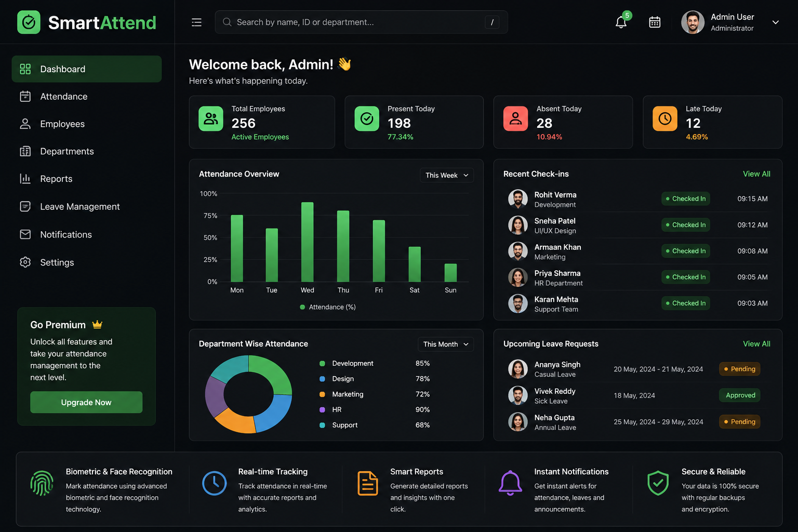Open the This Week dropdown

447,175
